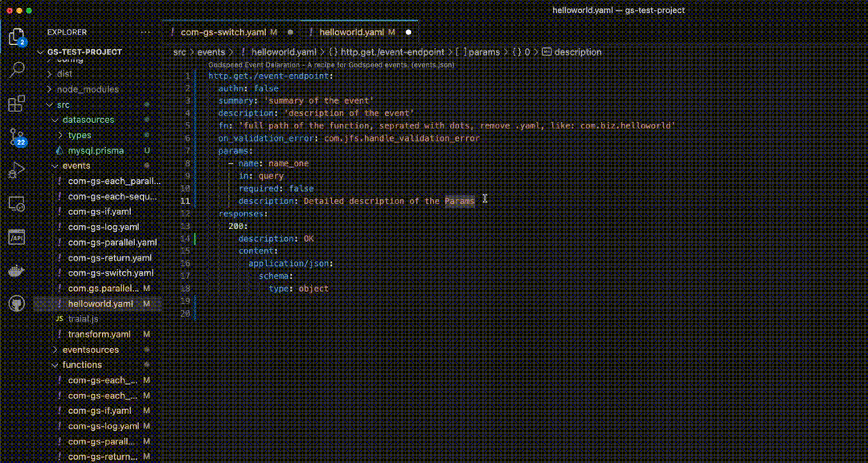Open the Extensions view icon
Screen dimensions: 868x463
coord(16,103)
